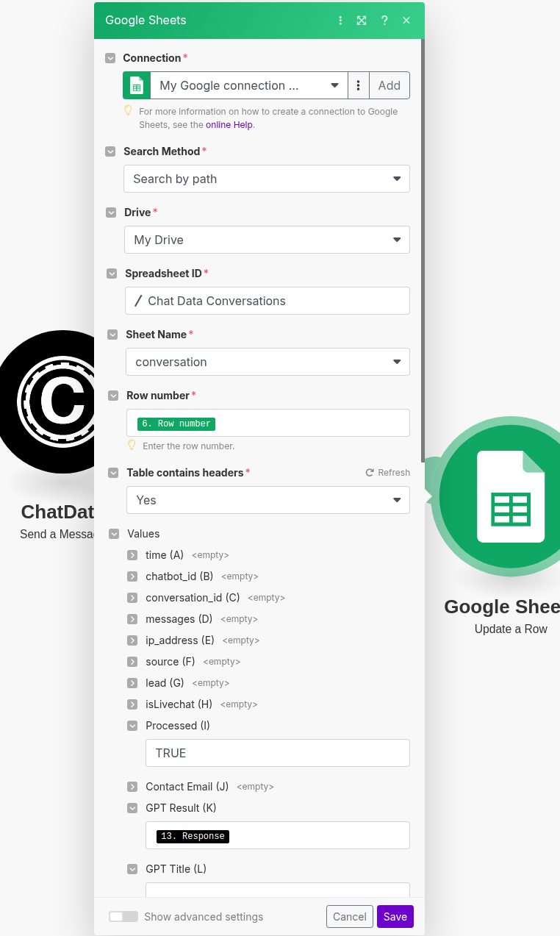Image resolution: width=560 pixels, height=936 pixels.
Task: Collapse the Drive field section
Action: pyautogui.click(x=111, y=212)
